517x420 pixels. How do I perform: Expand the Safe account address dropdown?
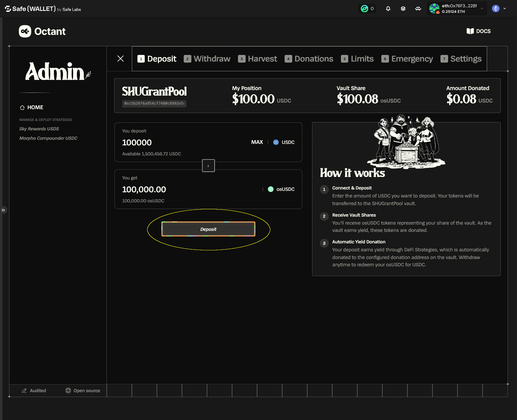click(x=482, y=9)
